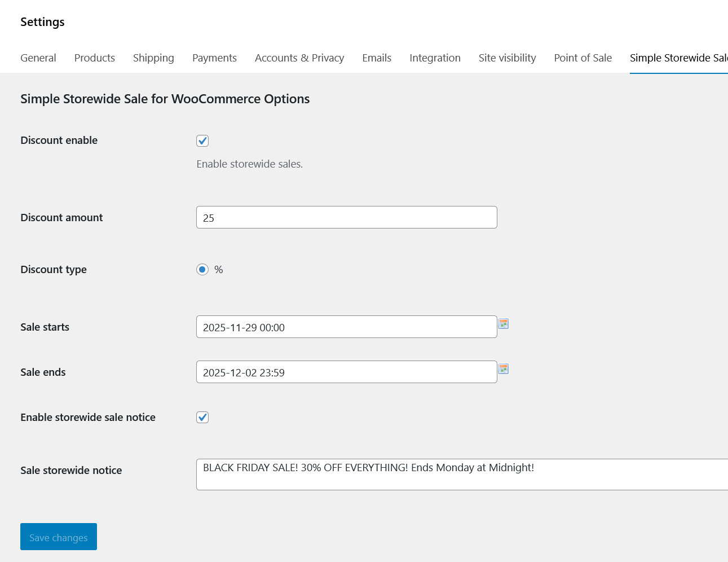Go to the Shipping tab
Image resolution: width=728 pixels, height=562 pixels.
point(153,58)
